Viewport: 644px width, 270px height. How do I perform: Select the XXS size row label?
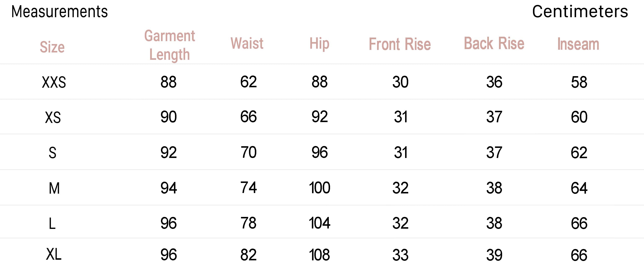click(54, 82)
